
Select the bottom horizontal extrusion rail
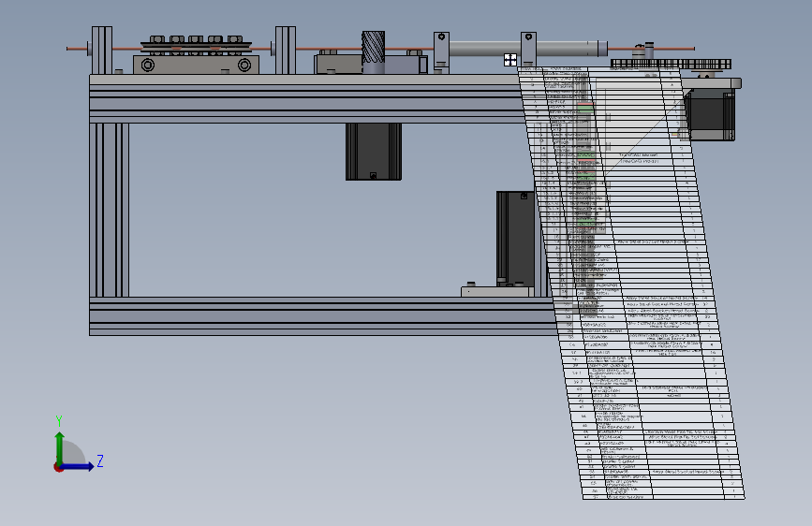[322, 316]
